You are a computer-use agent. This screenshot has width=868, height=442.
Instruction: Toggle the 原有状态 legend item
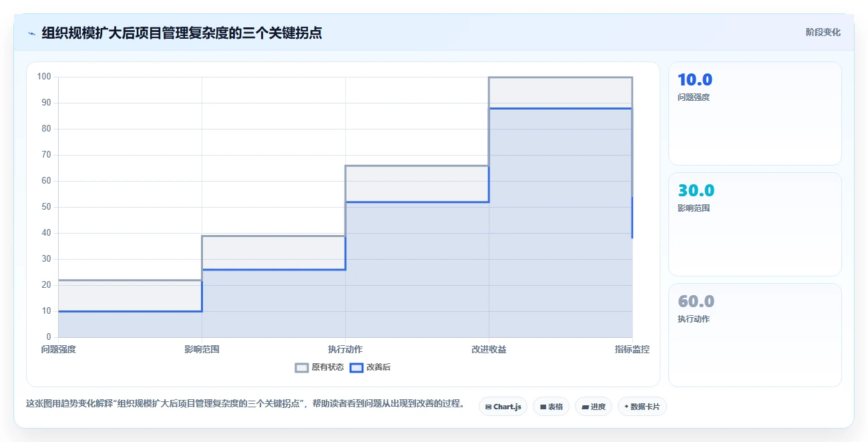[x=319, y=367]
